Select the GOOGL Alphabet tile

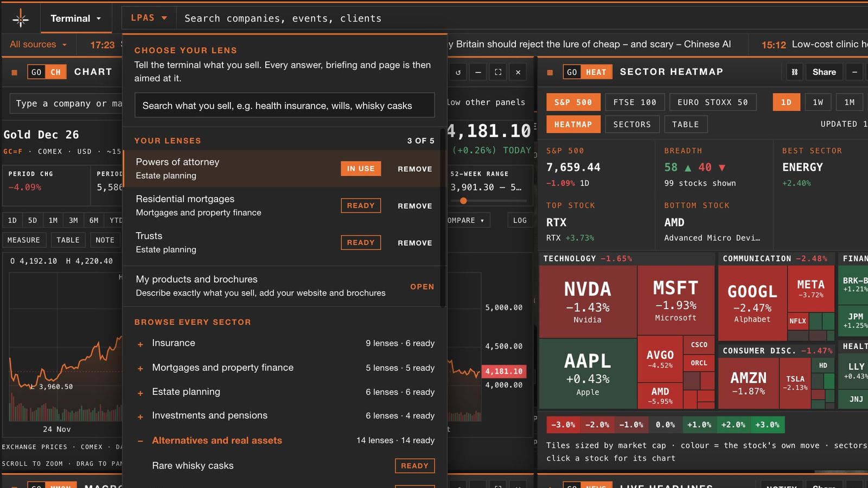pos(752,303)
